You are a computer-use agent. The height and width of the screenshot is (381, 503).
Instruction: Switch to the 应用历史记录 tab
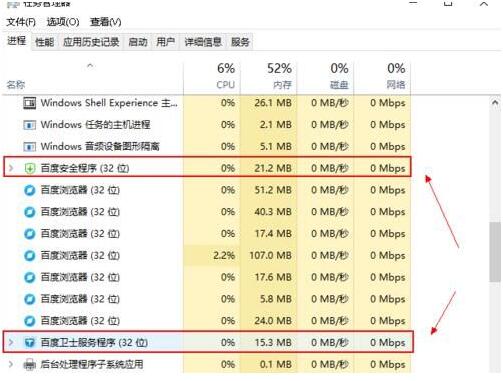(91, 42)
